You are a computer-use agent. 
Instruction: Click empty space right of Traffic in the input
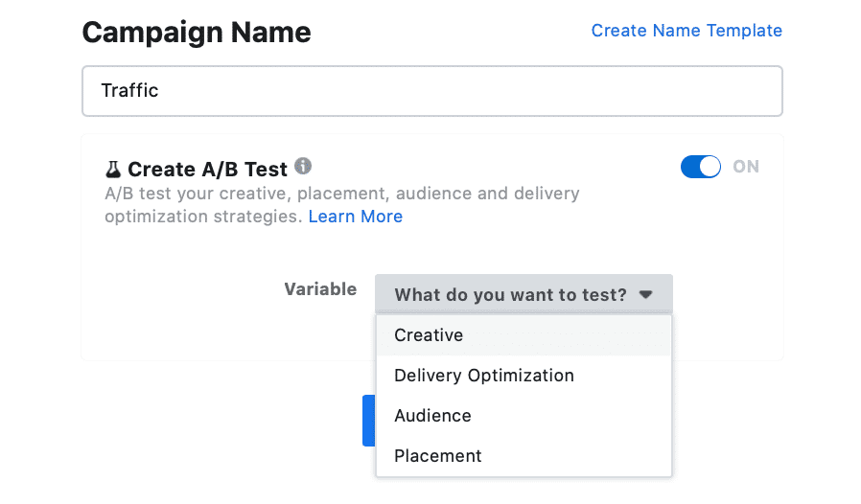[x=467, y=91]
